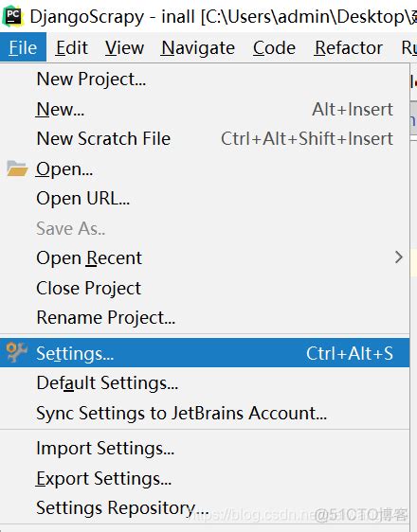Create a New Scratch File
Screen dimensions: 417x532
[x=205, y=139]
